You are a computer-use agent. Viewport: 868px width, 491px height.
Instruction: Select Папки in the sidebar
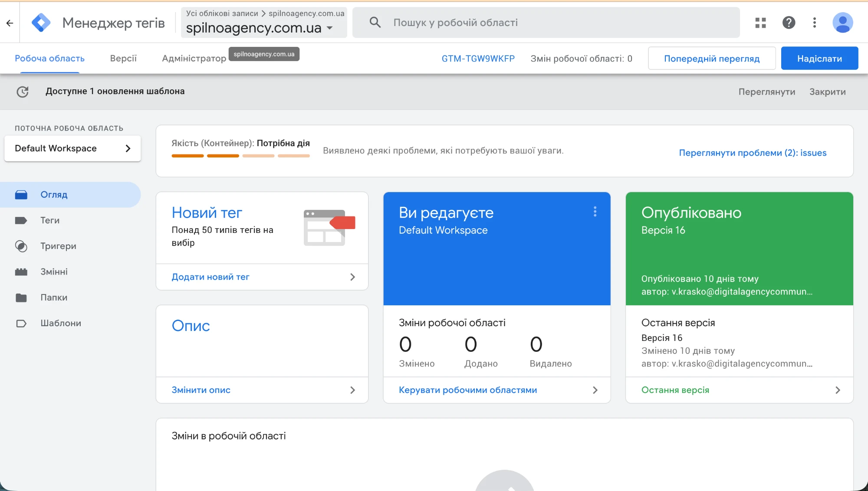pyautogui.click(x=70, y=298)
